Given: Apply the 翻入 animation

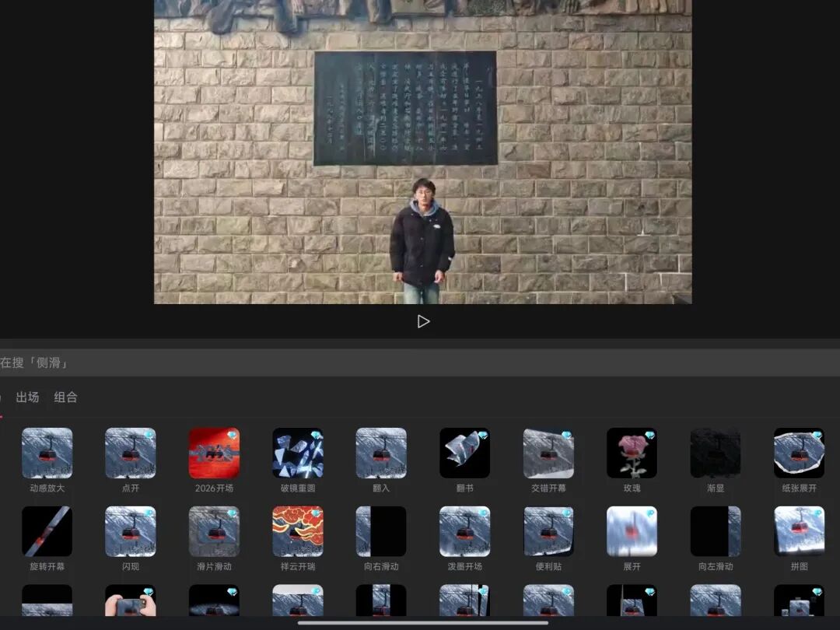Looking at the screenshot, I should pyautogui.click(x=381, y=453).
